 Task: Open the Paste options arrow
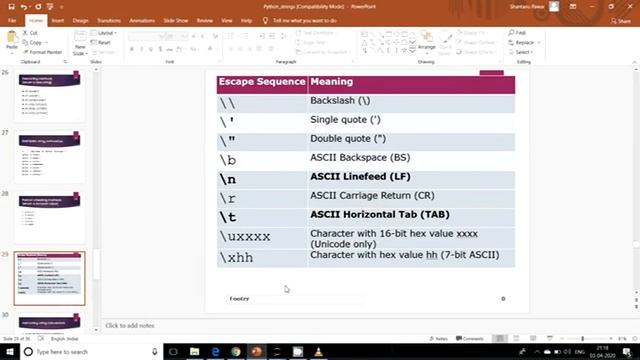[12, 53]
